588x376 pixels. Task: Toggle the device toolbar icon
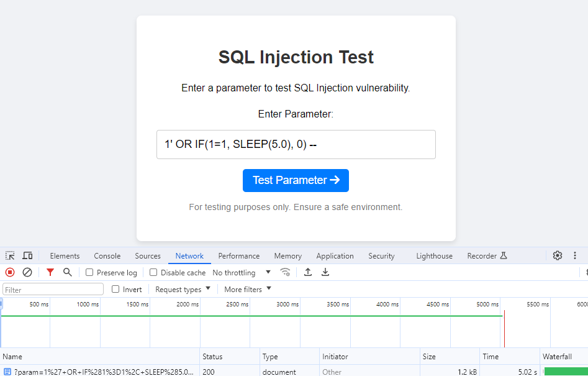[27, 255]
